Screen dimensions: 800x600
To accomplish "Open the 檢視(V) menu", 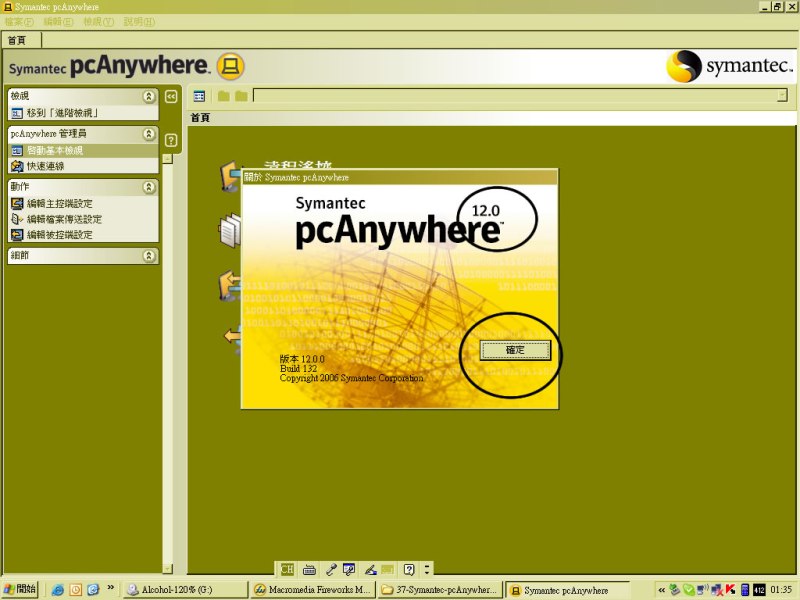I will pos(98,22).
